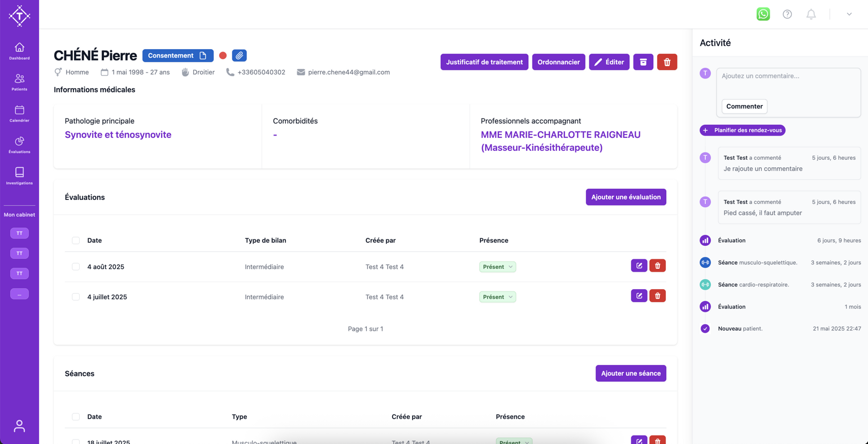Image resolution: width=868 pixels, height=444 pixels.
Task: Open the Consentement document button
Action: [x=178, y=55]
